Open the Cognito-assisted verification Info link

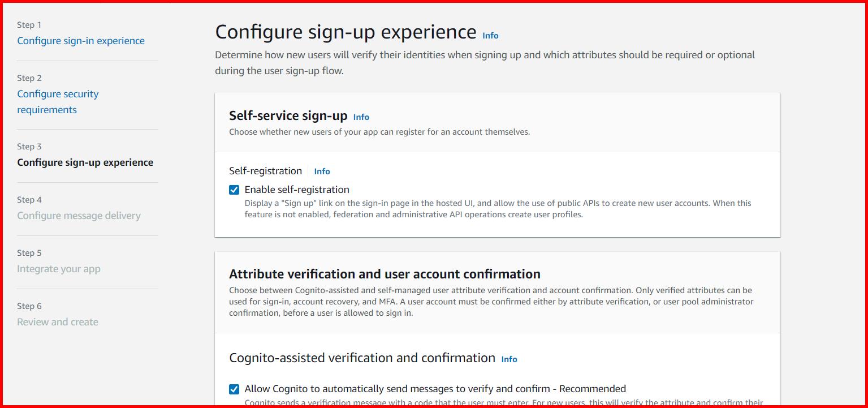click(x=508, y=359)
